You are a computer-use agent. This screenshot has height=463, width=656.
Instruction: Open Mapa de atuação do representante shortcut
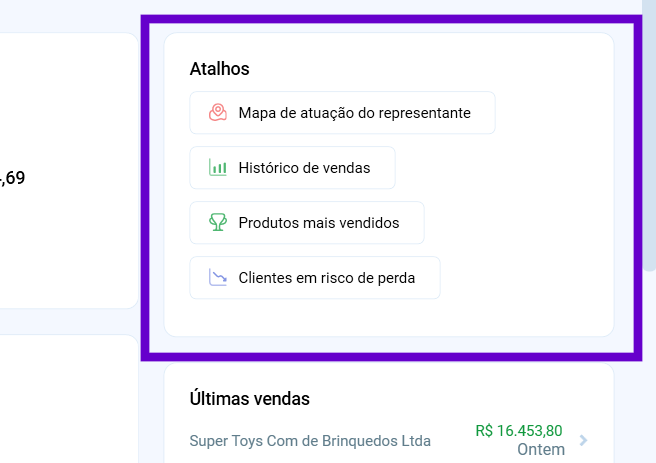point(354,113)
